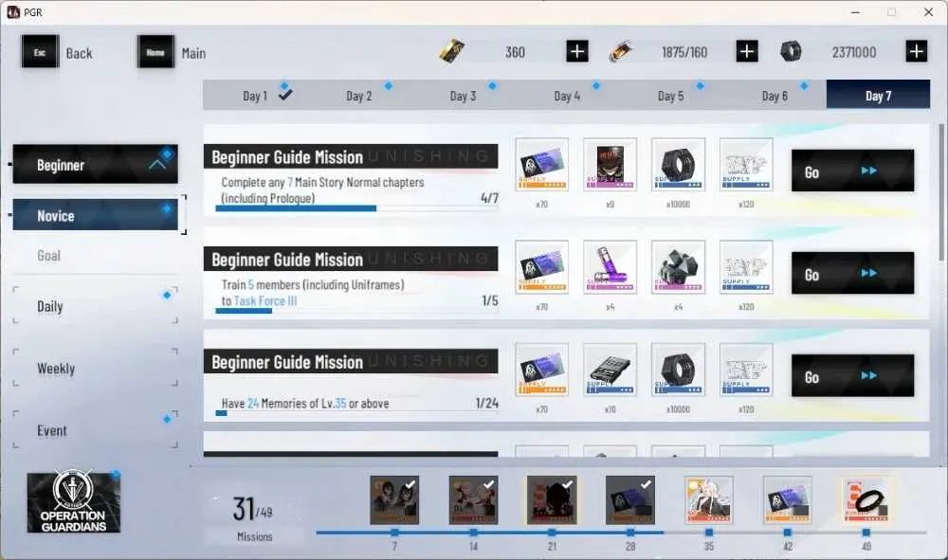Add more of the 360 gold ticket currency
The image size is (948, 560).
pyautogui.click(x=576, y=51)
